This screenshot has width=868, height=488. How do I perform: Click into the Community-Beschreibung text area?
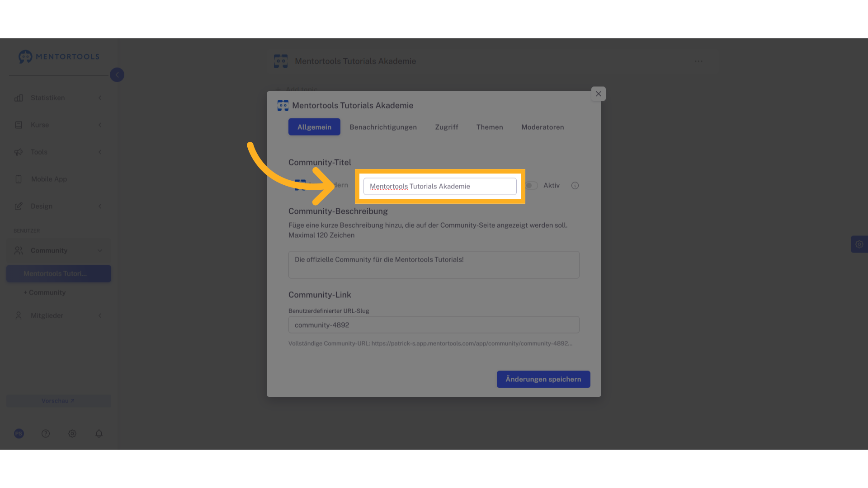(x=434, y=265)
